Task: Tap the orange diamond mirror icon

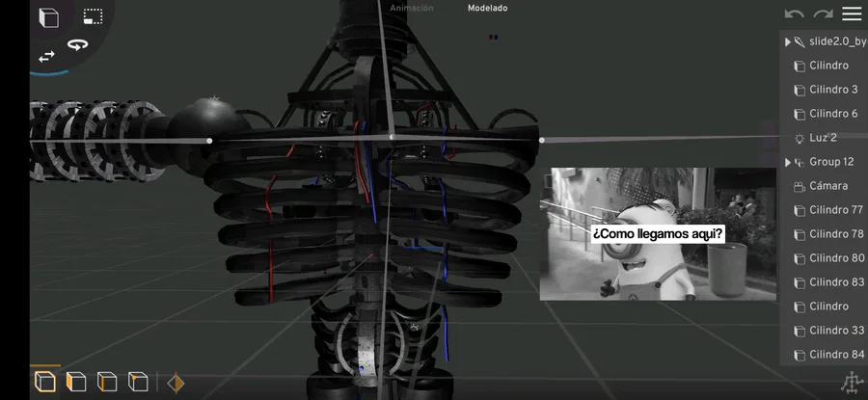Action: (176, 383)
